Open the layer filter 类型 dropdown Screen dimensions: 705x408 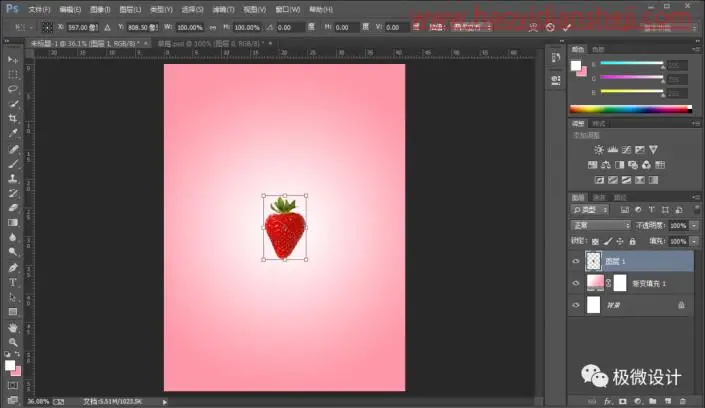[590, 210]
